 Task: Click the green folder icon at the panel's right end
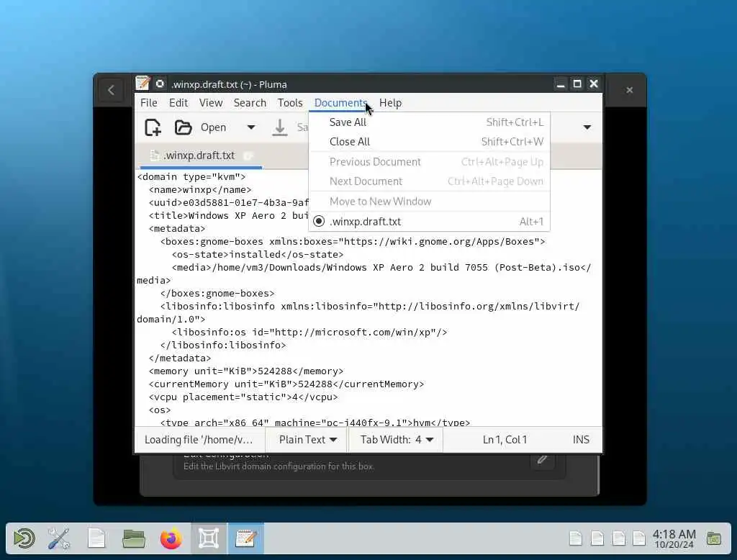713,538
